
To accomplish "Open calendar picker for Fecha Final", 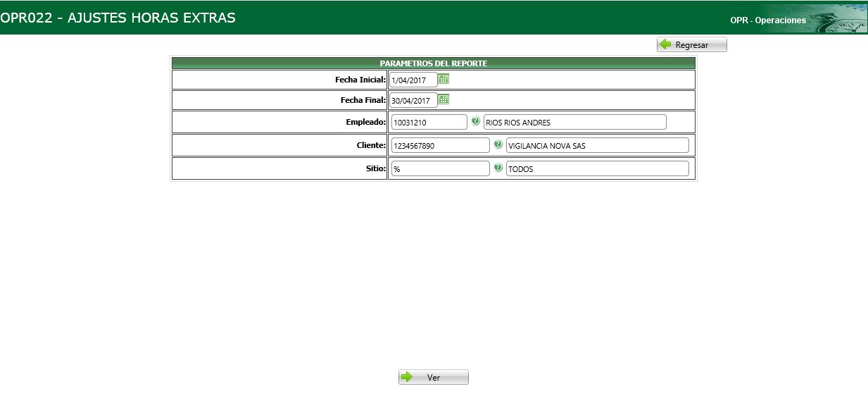I will [444, 99].
